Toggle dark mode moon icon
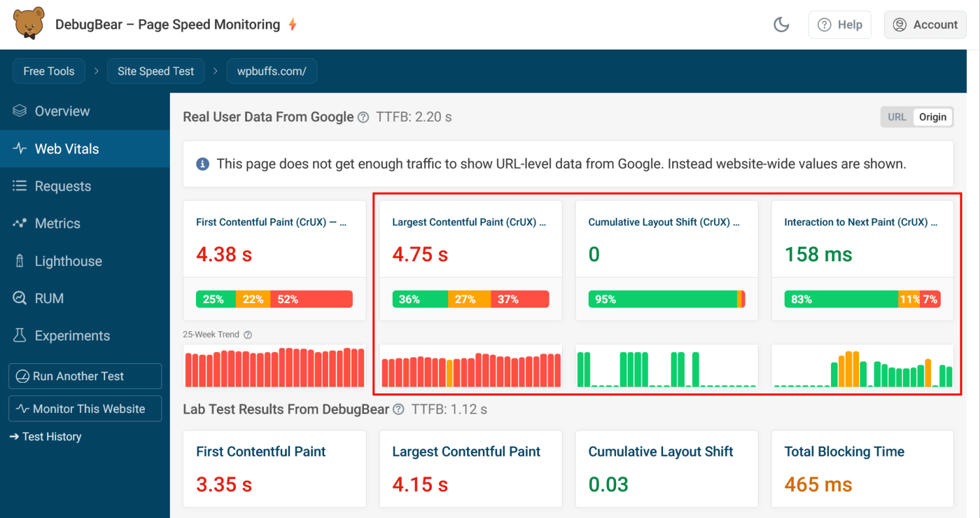Viewport: 980px width, 518px height. click(x=781, y=25)
